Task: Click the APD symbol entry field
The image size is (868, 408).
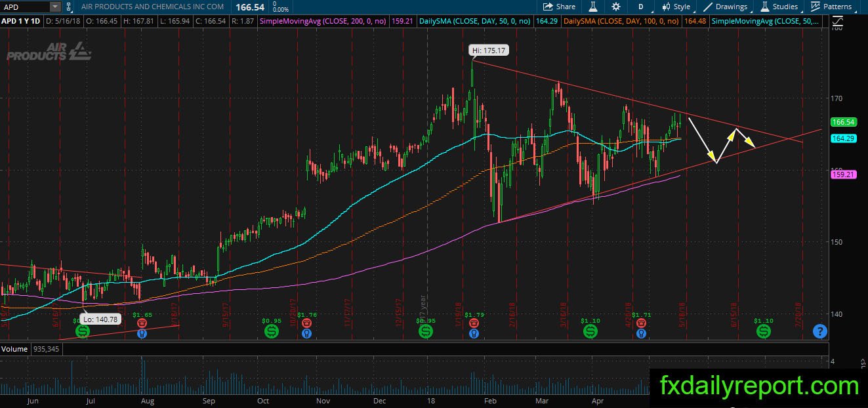Action: click(x=25, y=7)
